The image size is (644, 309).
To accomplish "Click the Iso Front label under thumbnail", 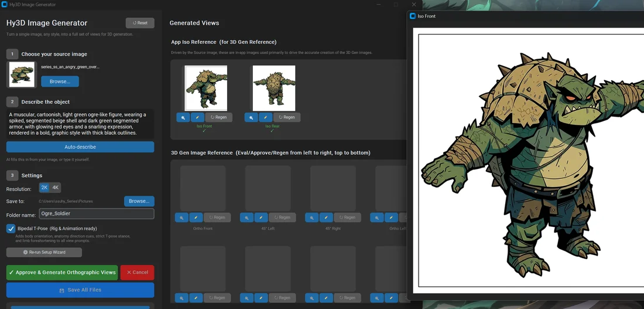I will click(x=204, y=126).
